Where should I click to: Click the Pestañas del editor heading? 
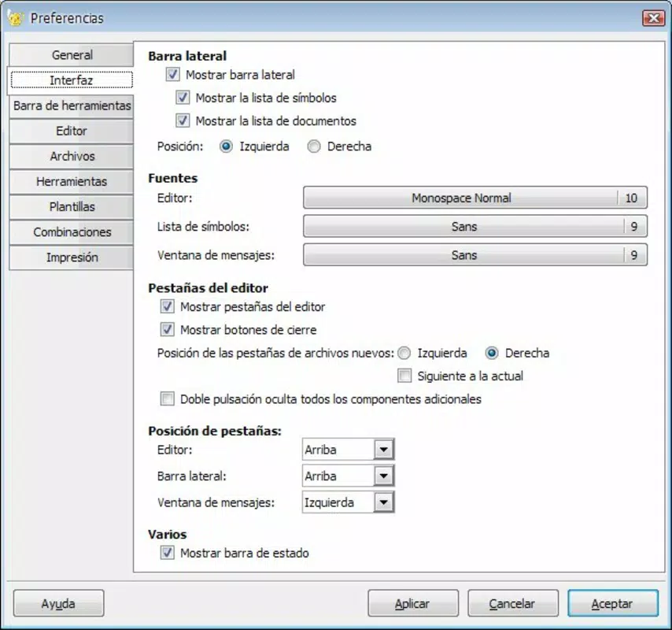pos(209,287)
